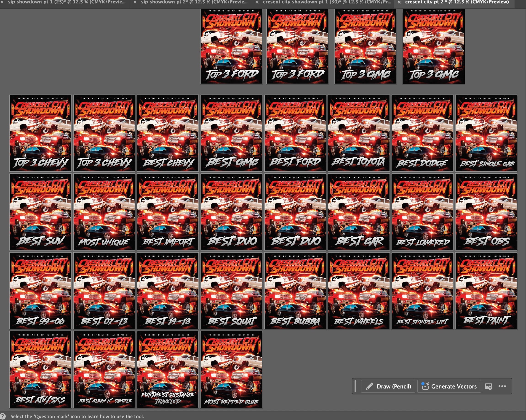Screen dimensions: 526x420
Task: Select the 'Best Paint' artboard
Action: tap(486, 291)
